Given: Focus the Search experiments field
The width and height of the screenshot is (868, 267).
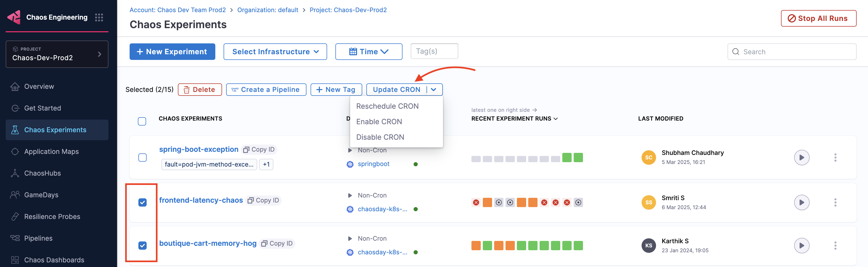Looking at the screenshot, I should click(795, 52).
